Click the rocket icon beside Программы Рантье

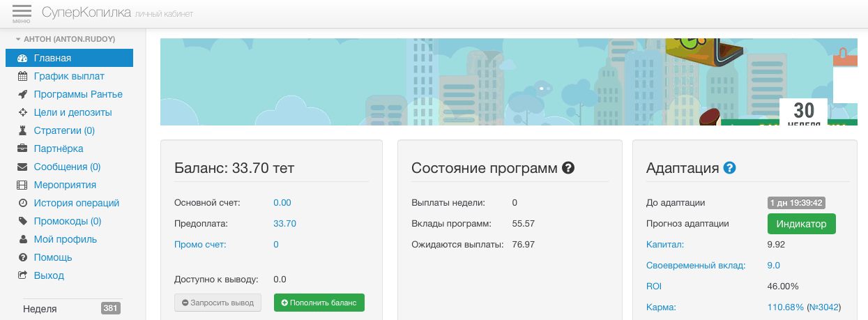pyautogui.click(x=22, y=94)
